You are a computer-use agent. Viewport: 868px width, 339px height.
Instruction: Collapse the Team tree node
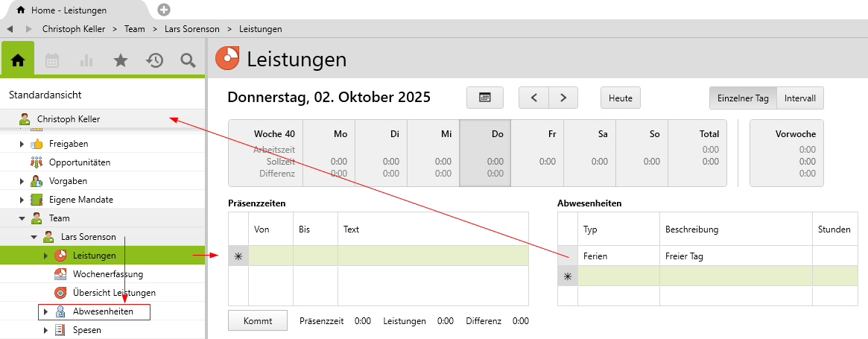pos(22,218)
